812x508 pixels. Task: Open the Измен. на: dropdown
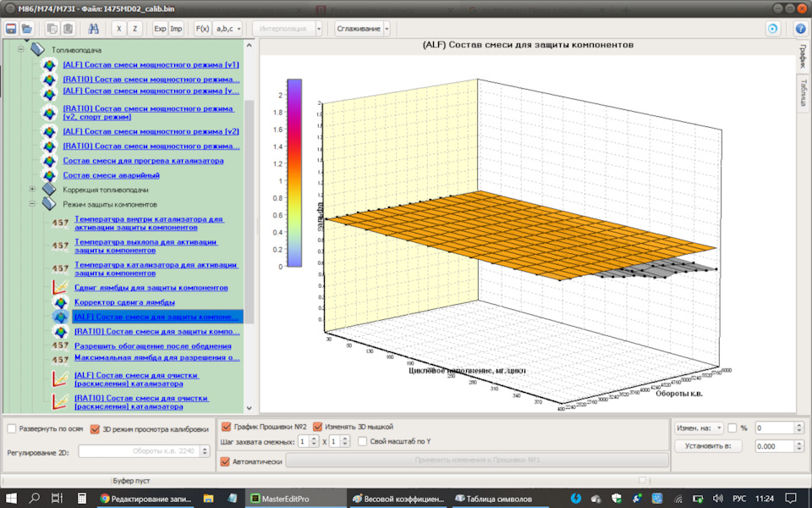pos(699,428)
